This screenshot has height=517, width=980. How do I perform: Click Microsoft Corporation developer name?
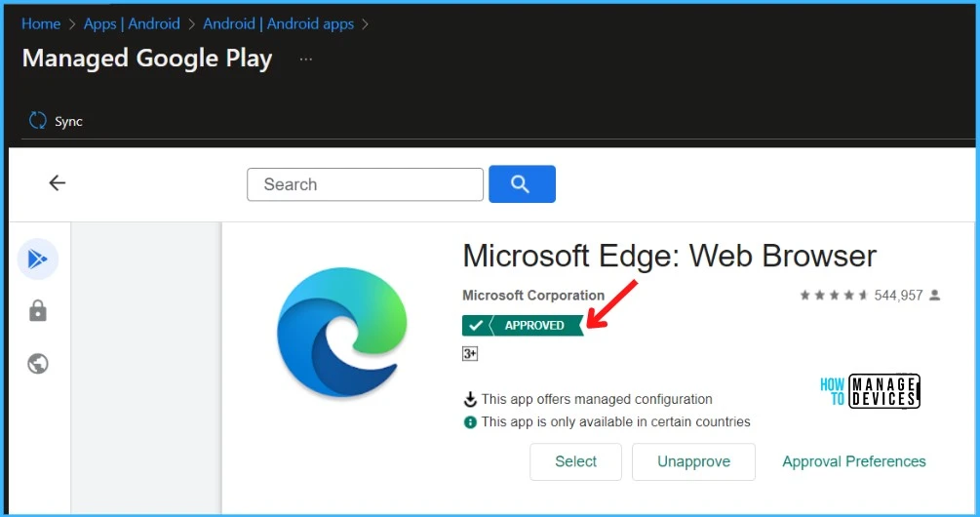click(533, 295)
